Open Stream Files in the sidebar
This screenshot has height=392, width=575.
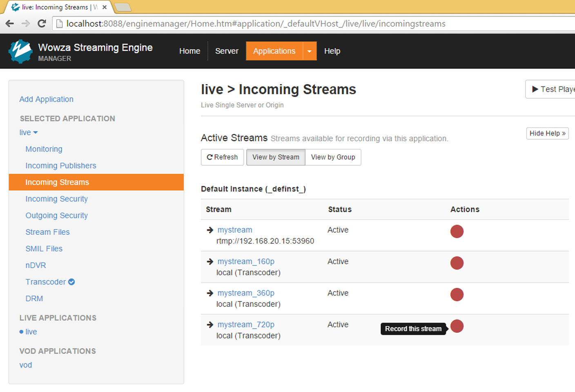pos(47,232)
